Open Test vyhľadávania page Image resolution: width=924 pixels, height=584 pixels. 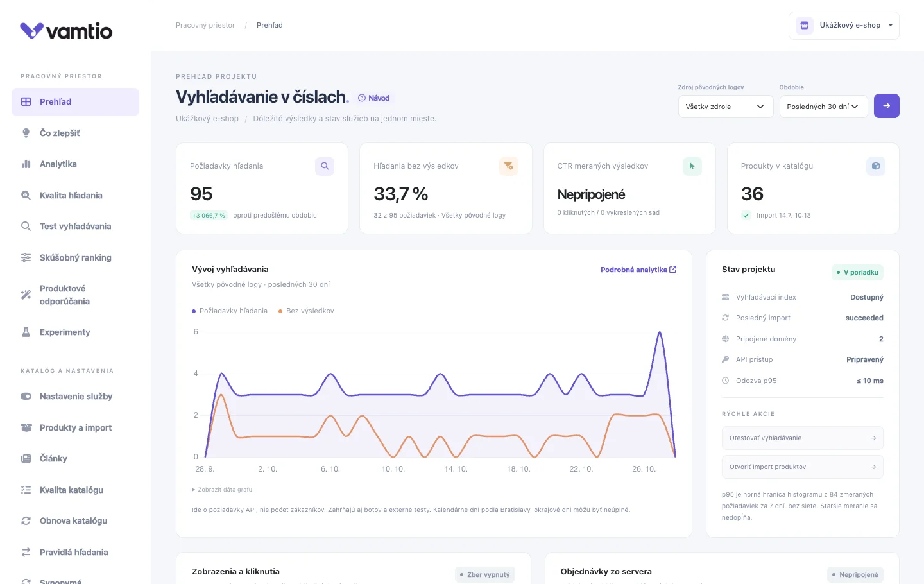[x=75, y=227]
